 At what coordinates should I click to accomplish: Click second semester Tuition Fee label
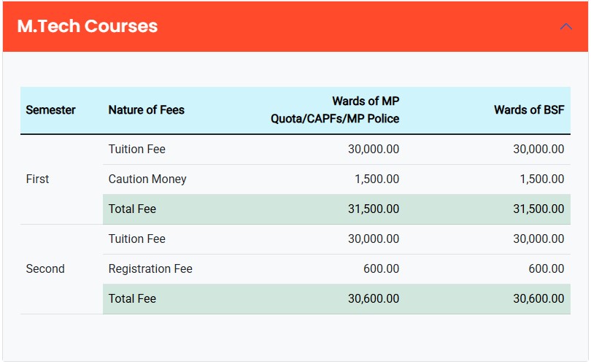tap(136, 239)
